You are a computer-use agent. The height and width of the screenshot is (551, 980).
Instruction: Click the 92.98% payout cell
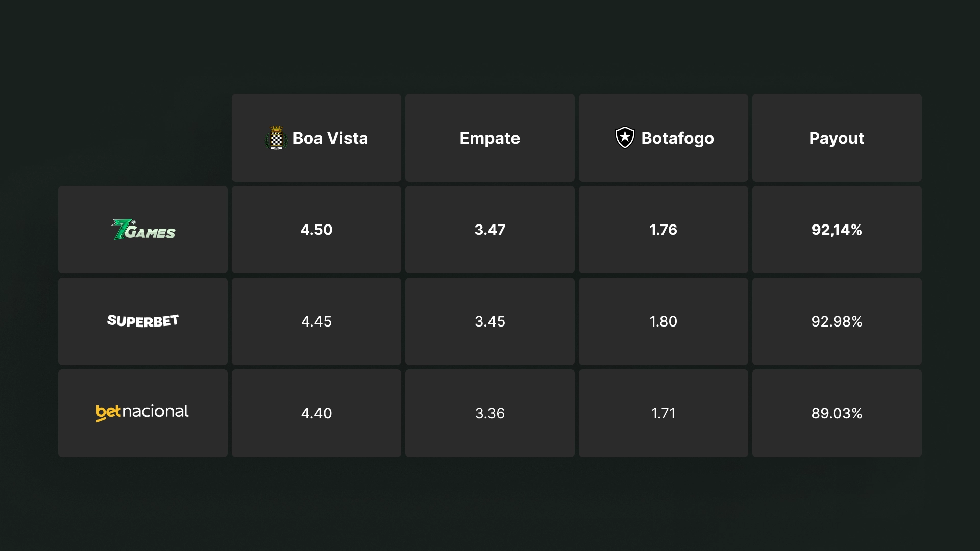[837, 321]
